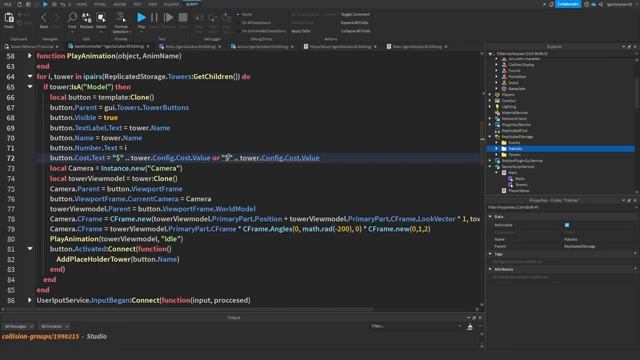Open the FILE menu
This screenshot has height=360, width=640.
click(x=8, y=4)
